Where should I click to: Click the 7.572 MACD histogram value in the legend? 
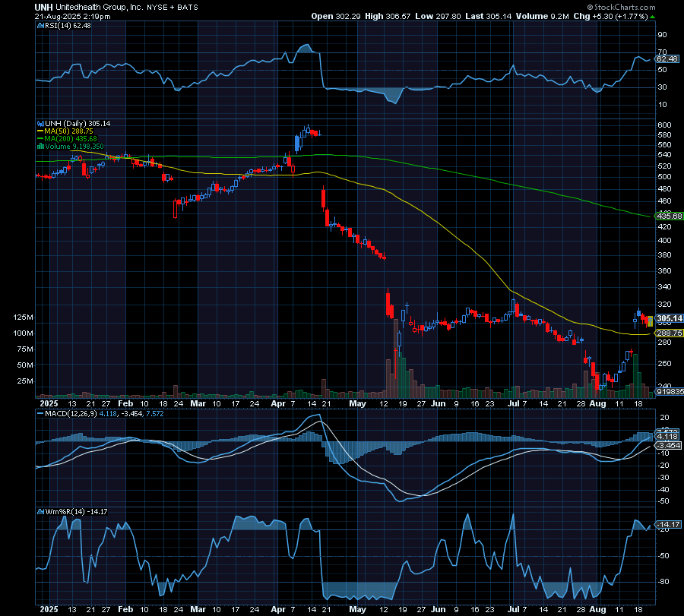155,414
